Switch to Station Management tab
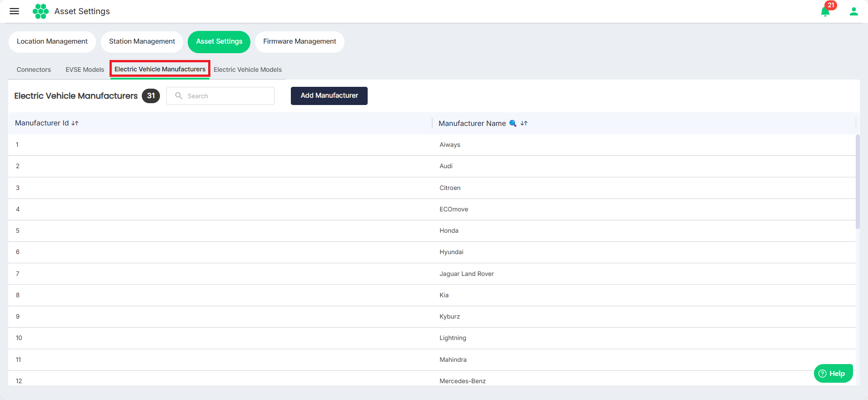Screen dimensions: 868x400 (x=142, y=42)
